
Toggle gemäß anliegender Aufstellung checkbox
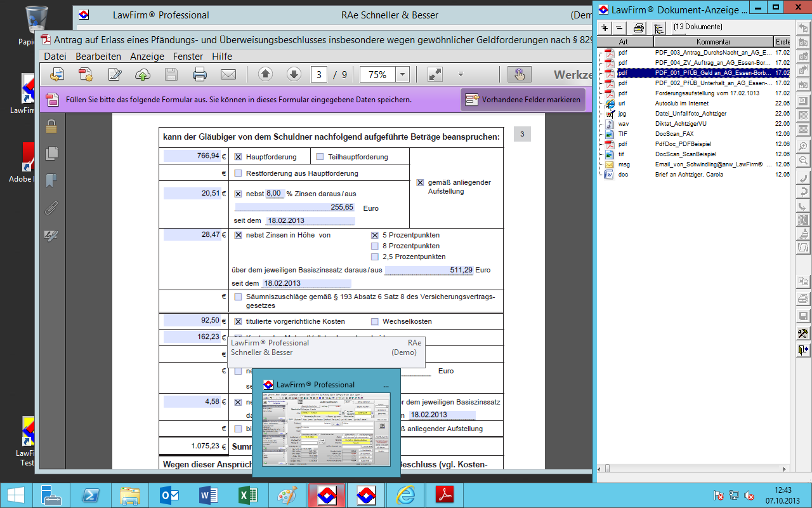point(420,182)
